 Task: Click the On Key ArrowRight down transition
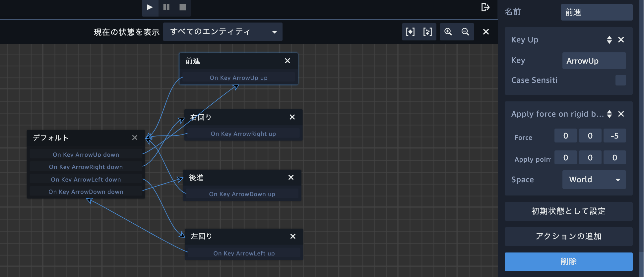tap(86, 167)
